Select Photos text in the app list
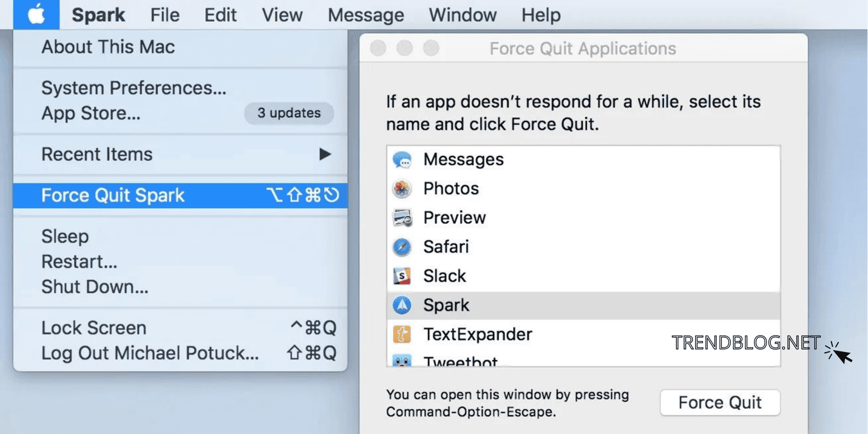 tap(451, 189)
